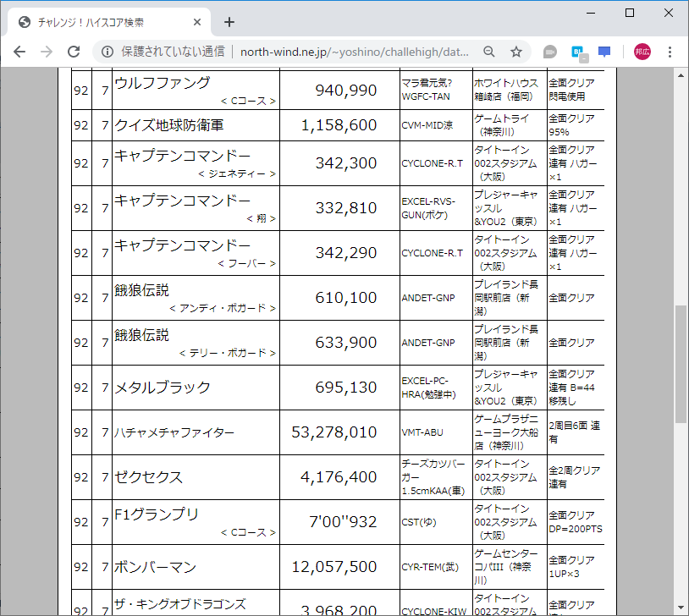The width and height of the screenshot is (689, 616).
Task: Click score 342,290 for フーバー
Action: [x=346, y=253]
